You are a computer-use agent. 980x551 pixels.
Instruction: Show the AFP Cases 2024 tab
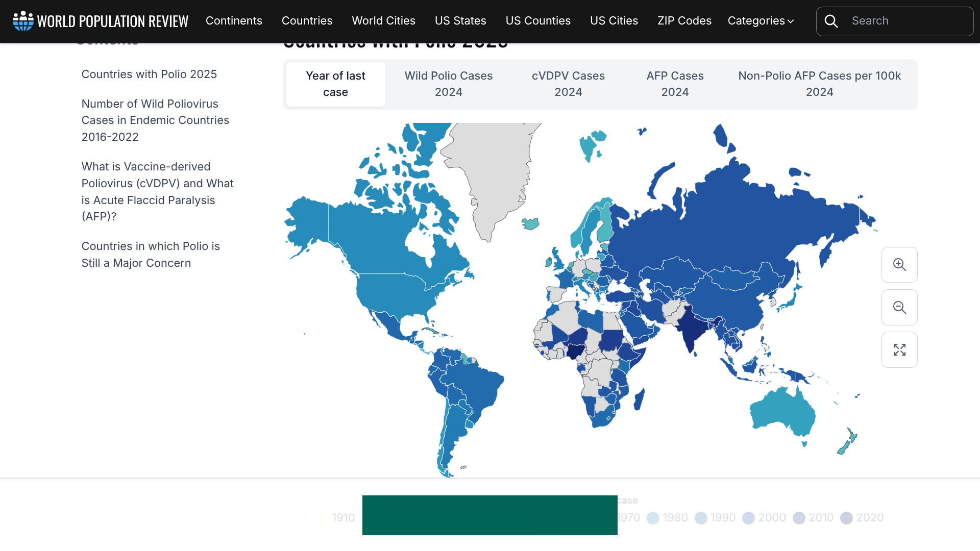coord(675,84)
